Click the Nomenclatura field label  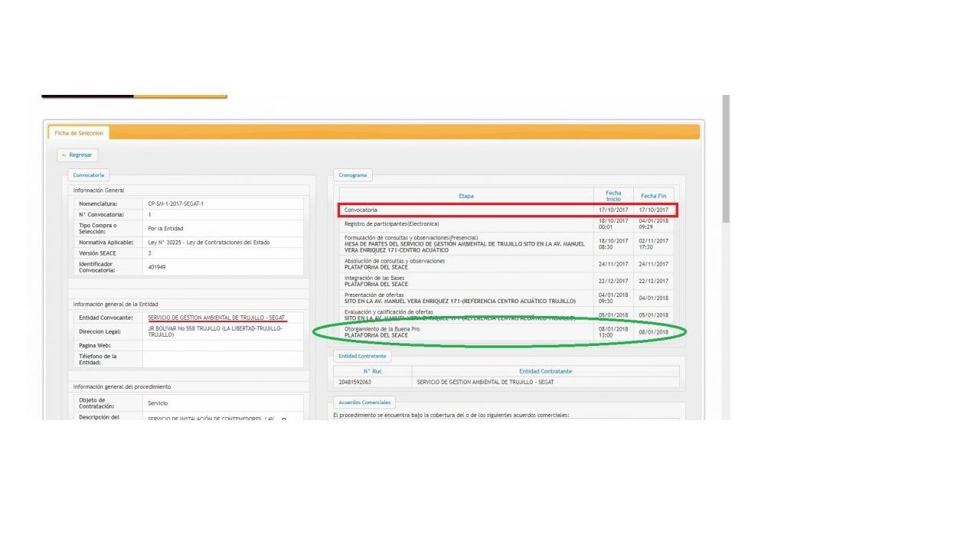click(98, 204)
